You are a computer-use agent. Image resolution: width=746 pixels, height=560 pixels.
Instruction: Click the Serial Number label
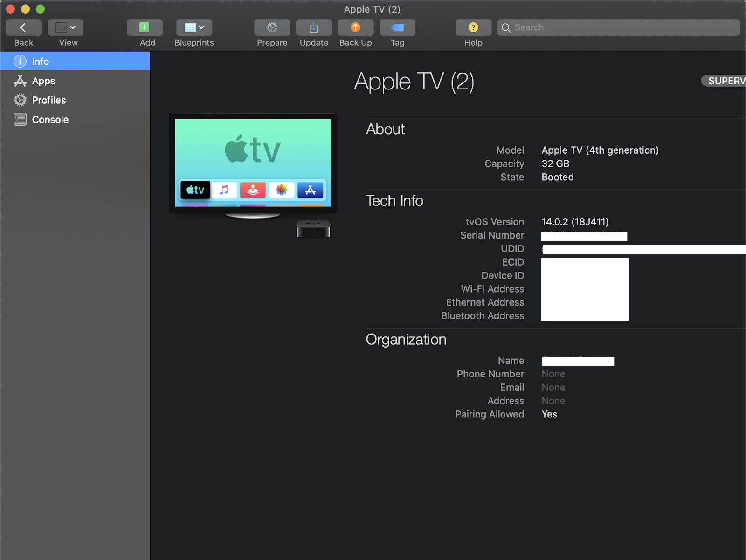[x=492, y=235]
